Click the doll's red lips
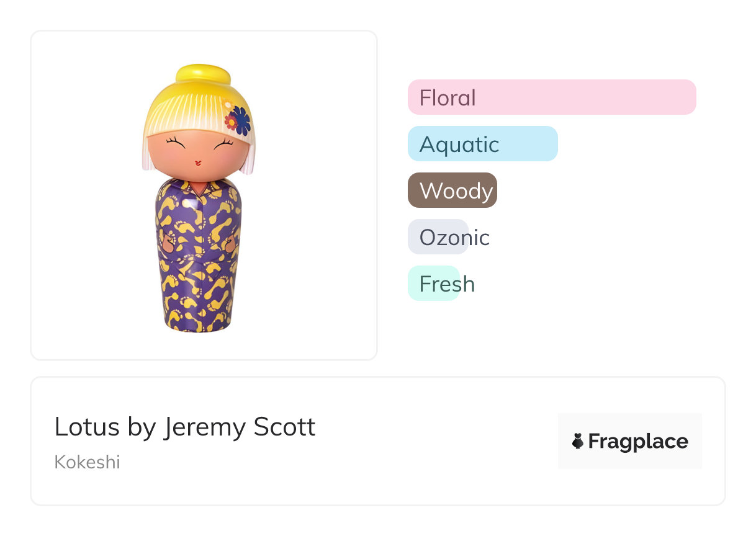The height and width of the screenshot is (536, 756). pyautogui.click(x=198, y=163)
